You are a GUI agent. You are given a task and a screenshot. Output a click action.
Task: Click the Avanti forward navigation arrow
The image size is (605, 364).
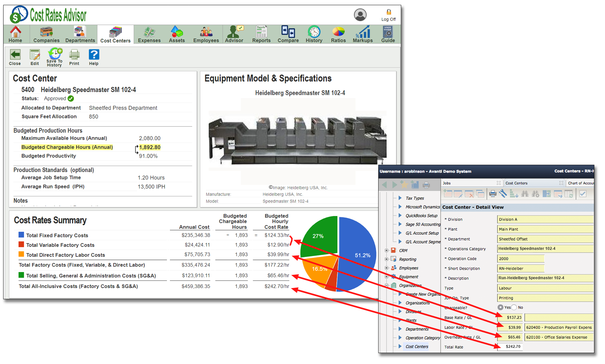pyautogui.click(x=394, y=185)
